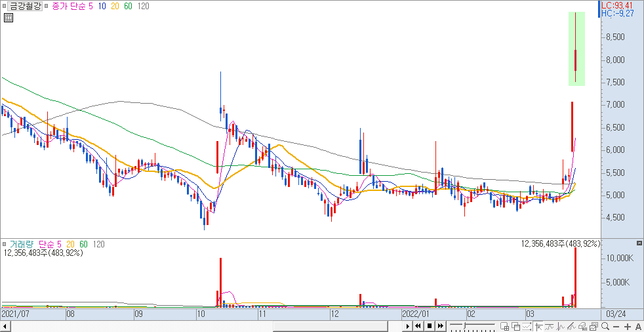The height and width of the screenshot is (332, 644).
Task: Click the stop square replay button
Action: pyautogui.click(x=430, y=326)
